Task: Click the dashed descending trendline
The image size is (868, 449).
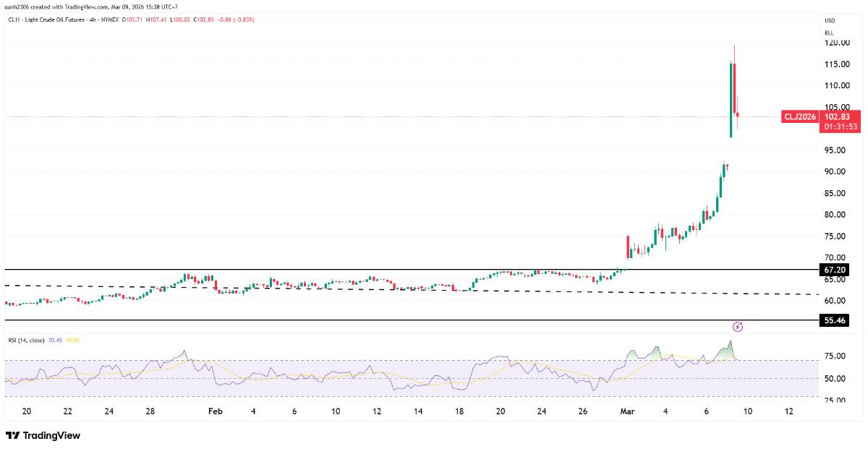Action: point(409,290)
